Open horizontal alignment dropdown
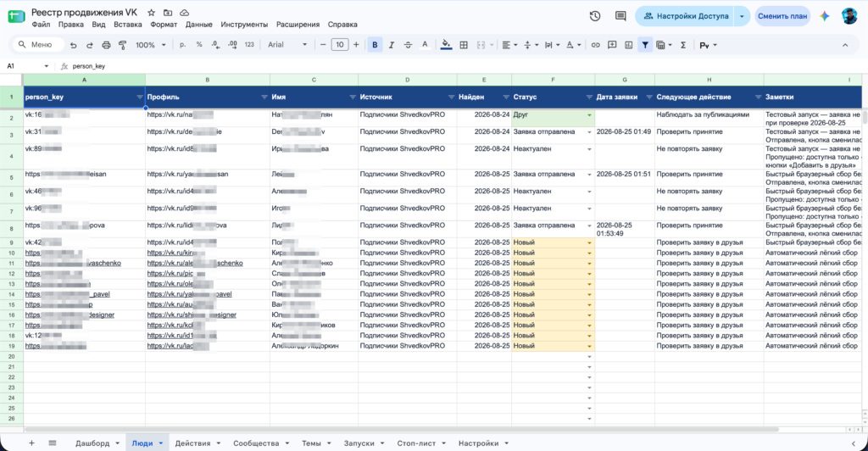Screen dimensions: 868x451 (509, 45)
